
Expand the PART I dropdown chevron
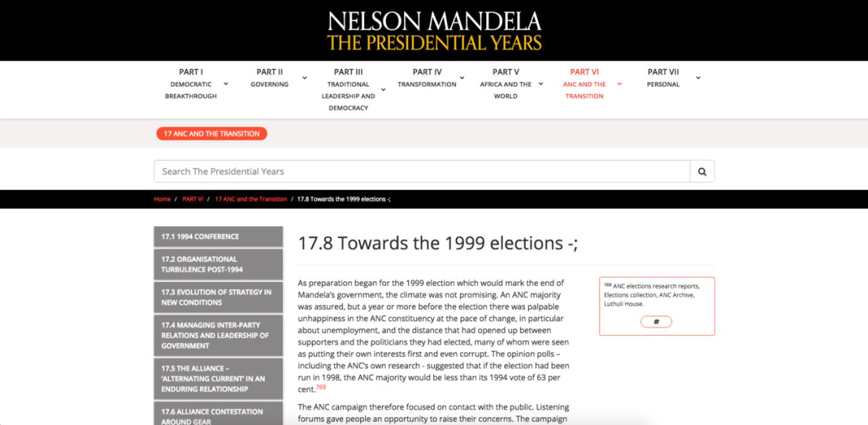(x=226, y=84)
